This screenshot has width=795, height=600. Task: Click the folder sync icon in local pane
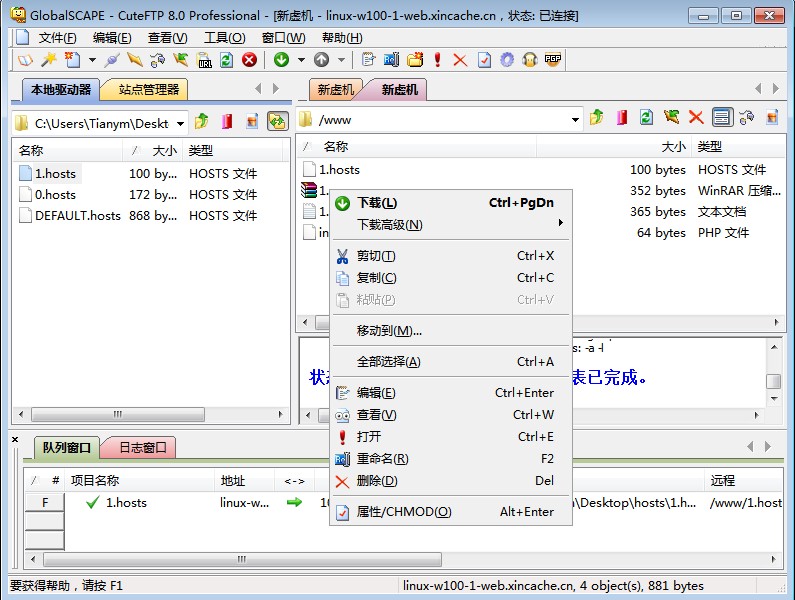(277, 121)
